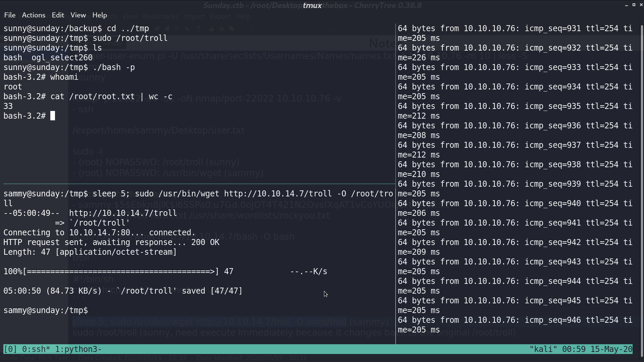Screen dimensions: 644x362
Task: Open the File menu
Action: click(x=10, y=15)
